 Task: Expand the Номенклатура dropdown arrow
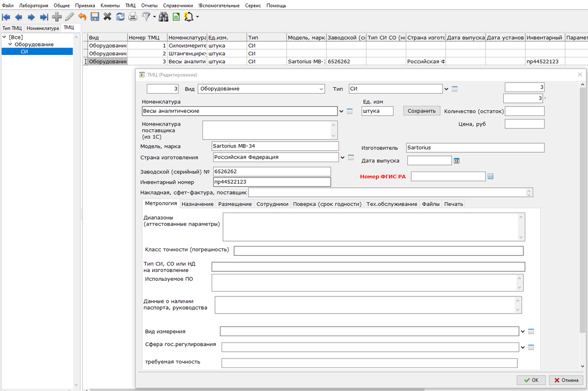[x=342, y=111]
